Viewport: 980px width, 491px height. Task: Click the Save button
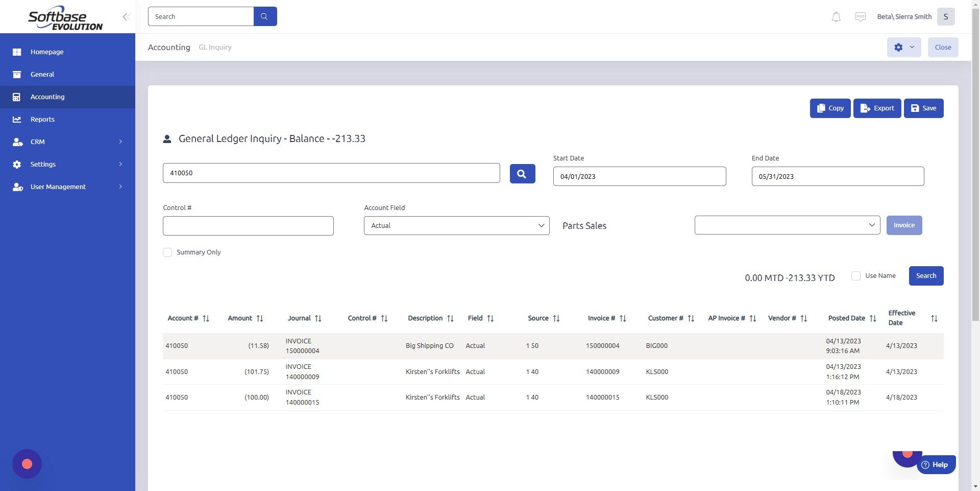click(923, 108)
